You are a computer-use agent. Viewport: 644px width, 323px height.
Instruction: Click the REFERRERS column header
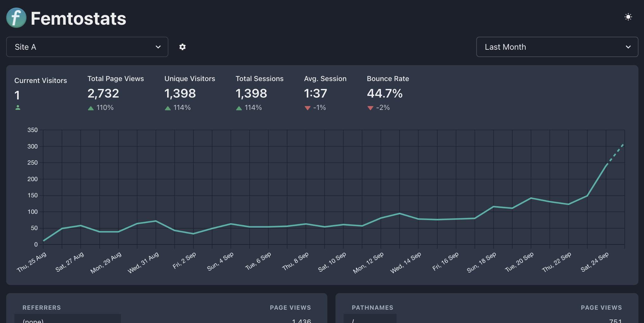[41, 307]
